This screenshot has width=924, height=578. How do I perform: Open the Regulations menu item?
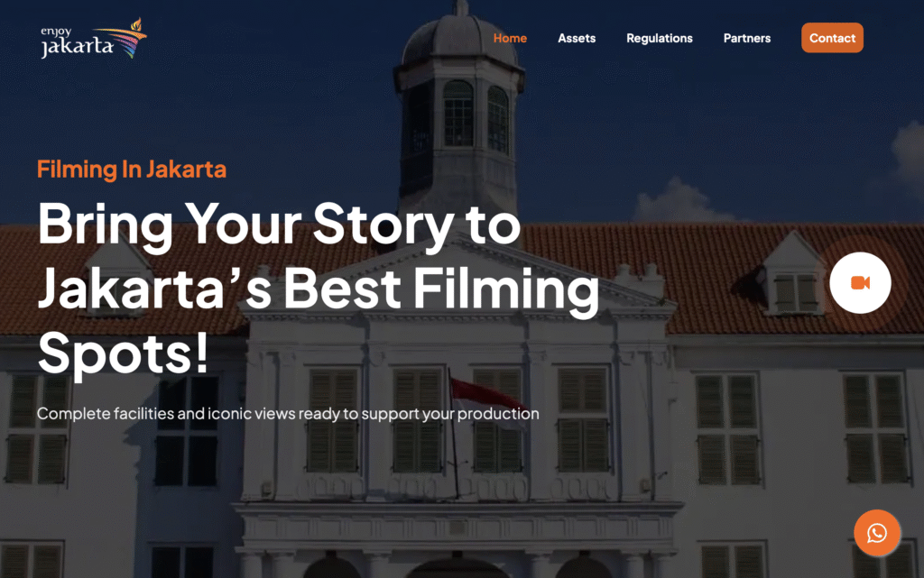coord(660,38)
